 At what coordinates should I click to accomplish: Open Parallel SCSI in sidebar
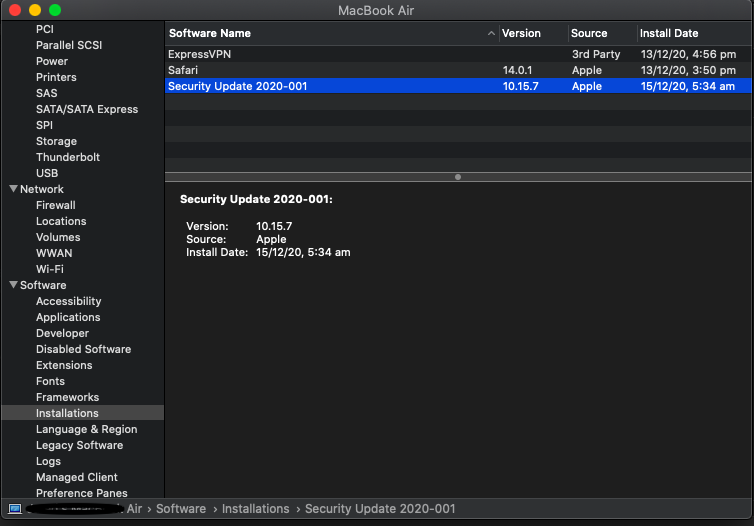tap(69, 45)
